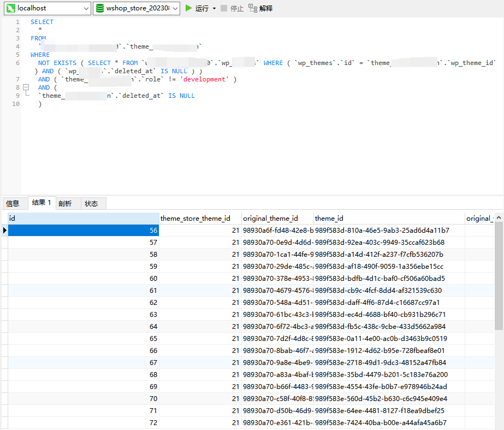Click the green database icon
The height and width of the screenshot is (430, 504).
coord(100,8)
